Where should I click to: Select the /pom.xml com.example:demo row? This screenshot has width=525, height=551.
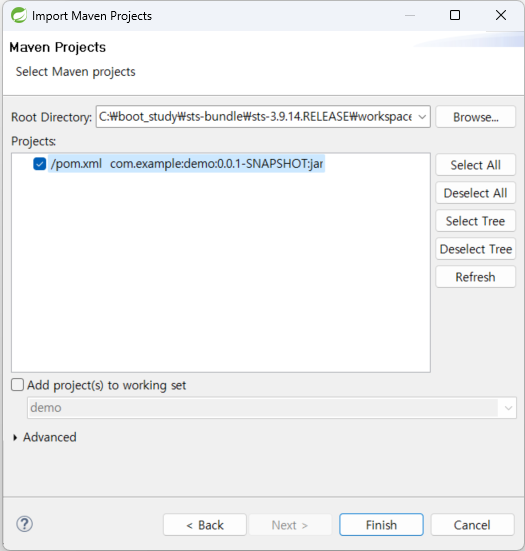coord(187,164)
